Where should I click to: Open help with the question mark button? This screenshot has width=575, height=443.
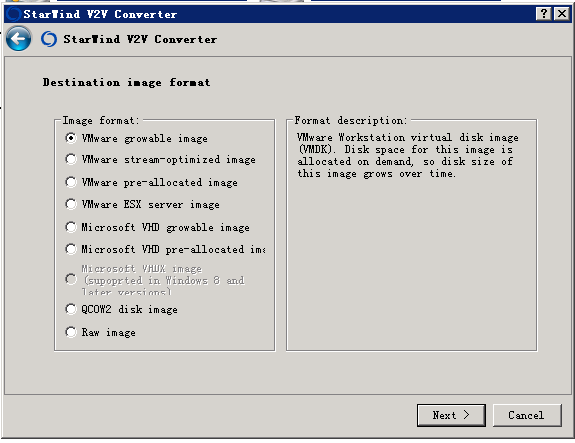point(544,14)
